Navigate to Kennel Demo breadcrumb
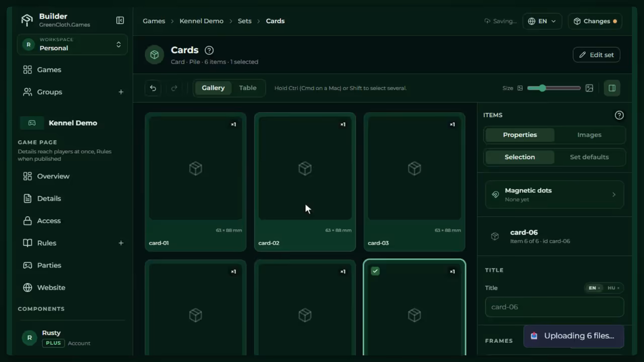This screenshot has width=644, height=362. [201, 21]
